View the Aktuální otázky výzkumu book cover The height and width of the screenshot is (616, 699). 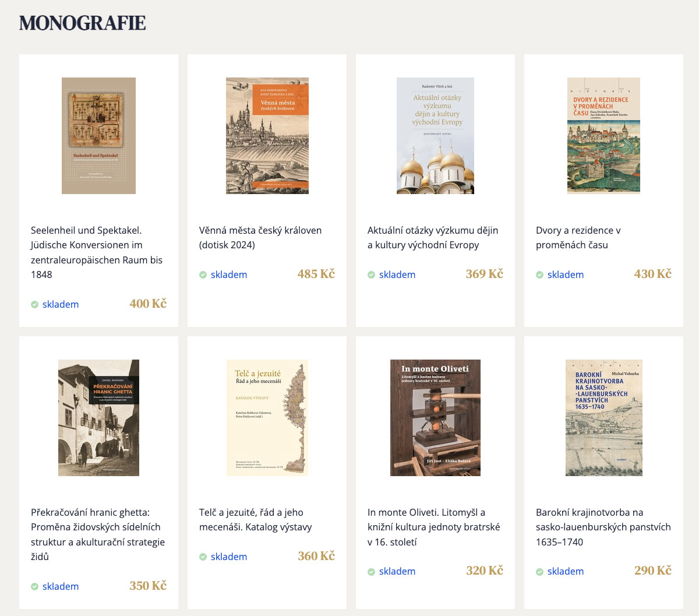pos(435,136)
